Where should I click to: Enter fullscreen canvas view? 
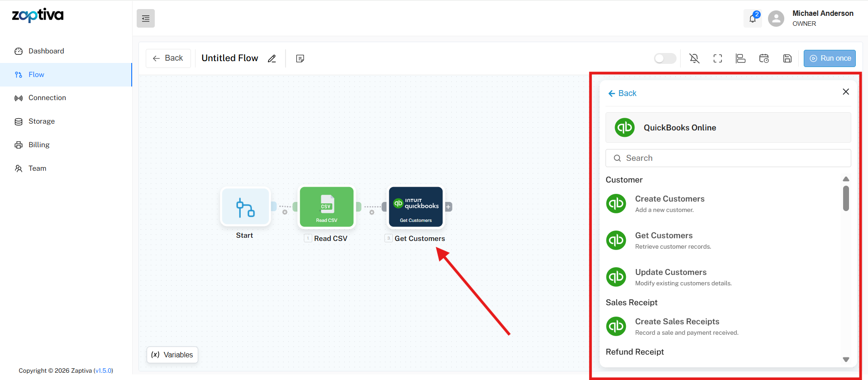(x=718, y=58)
